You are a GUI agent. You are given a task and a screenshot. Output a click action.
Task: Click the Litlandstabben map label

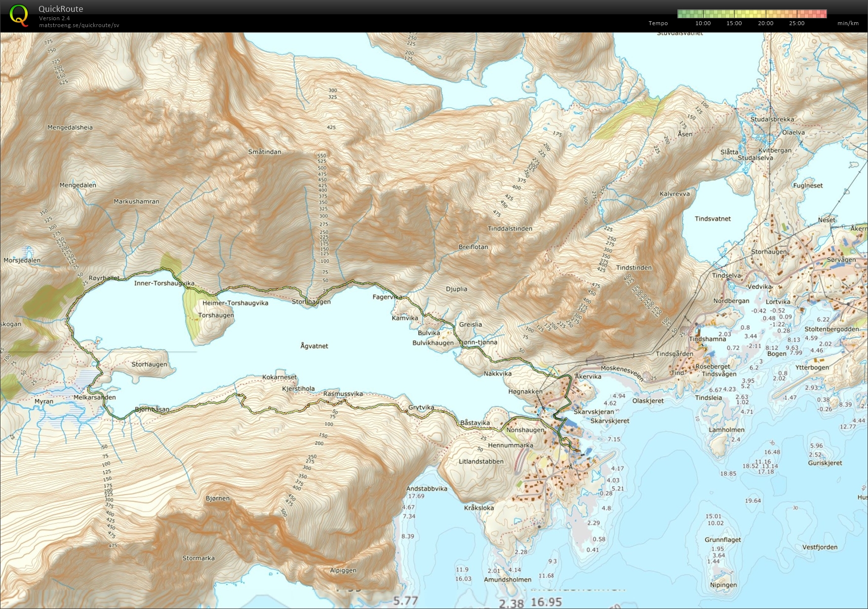click(481, 462)
